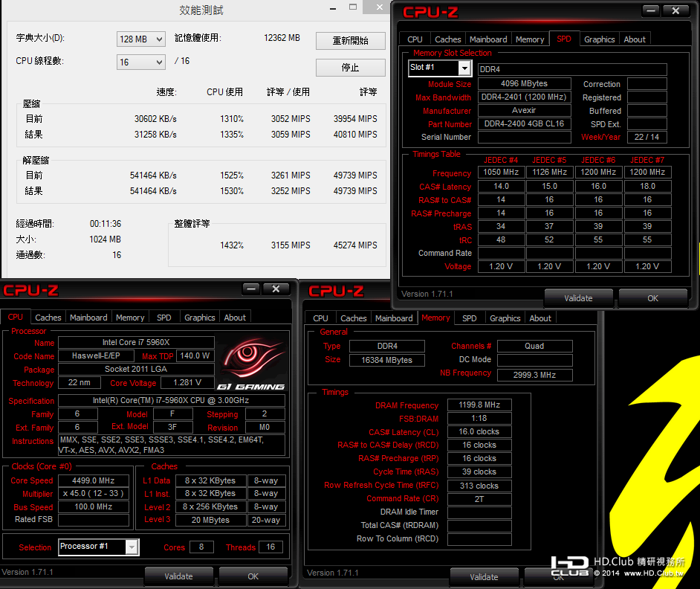700x589 pixels.
Task: Select Memory tab in the memory timings CPU-Z window
Action: coord(435,318)
